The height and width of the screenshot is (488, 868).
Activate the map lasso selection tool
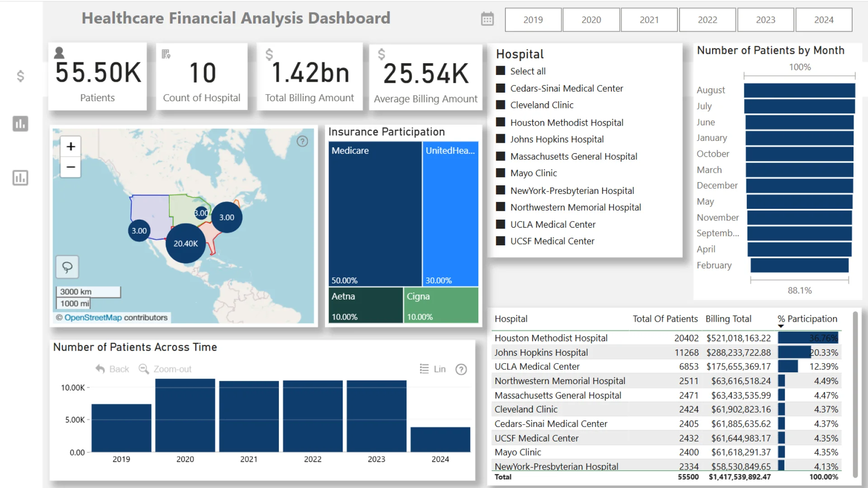click(x=67, y=267)
